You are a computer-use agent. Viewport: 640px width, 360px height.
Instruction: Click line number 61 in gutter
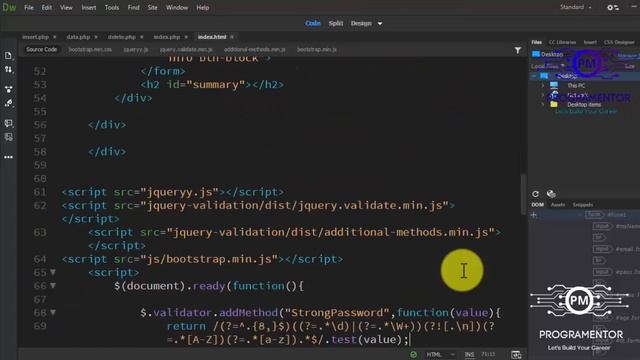(40, 192)
